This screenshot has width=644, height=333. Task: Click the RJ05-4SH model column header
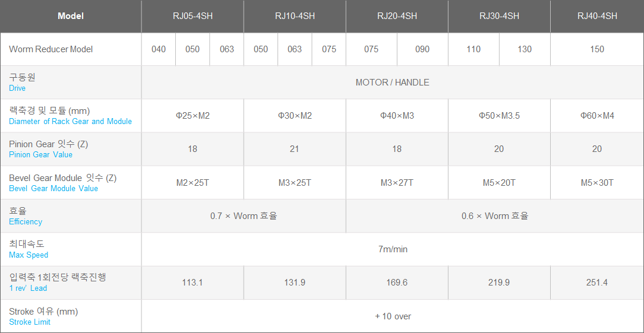tap(192, 16)
